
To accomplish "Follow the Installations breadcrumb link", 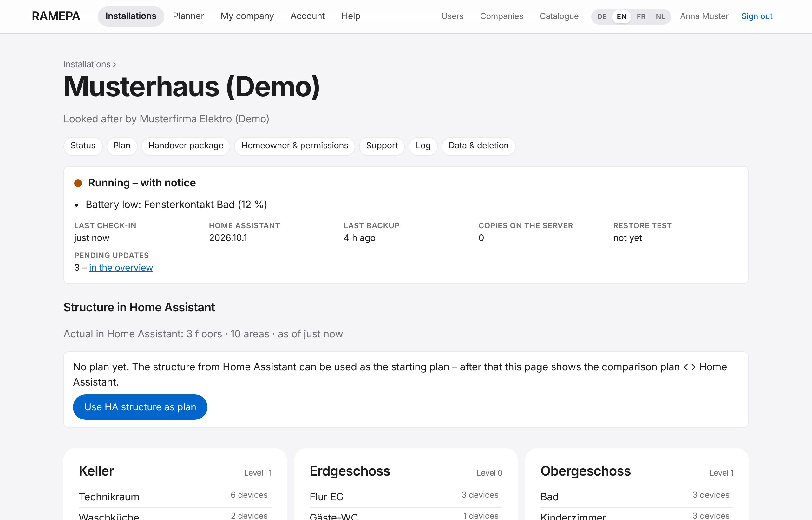I will tap(87, 64).
